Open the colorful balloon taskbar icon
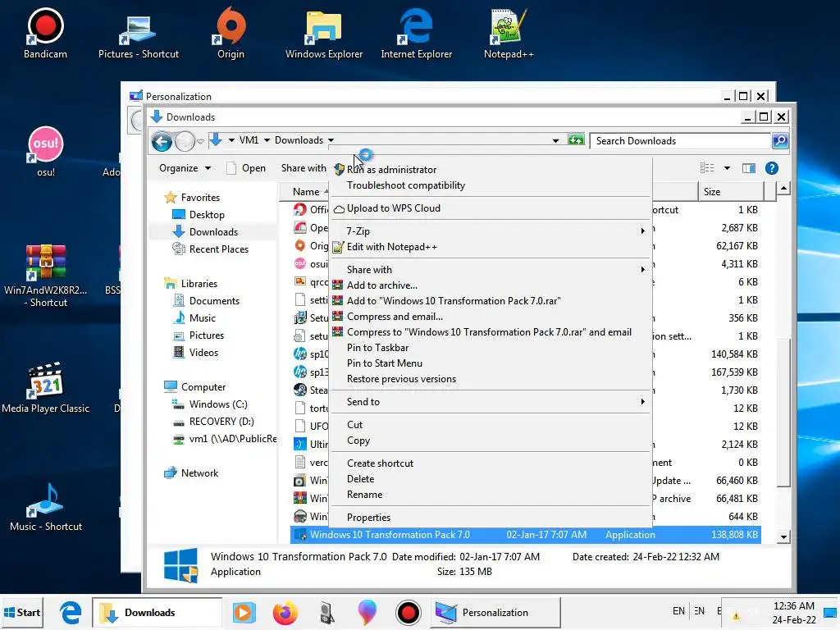The image size is (840, 630). coord(367,612)
